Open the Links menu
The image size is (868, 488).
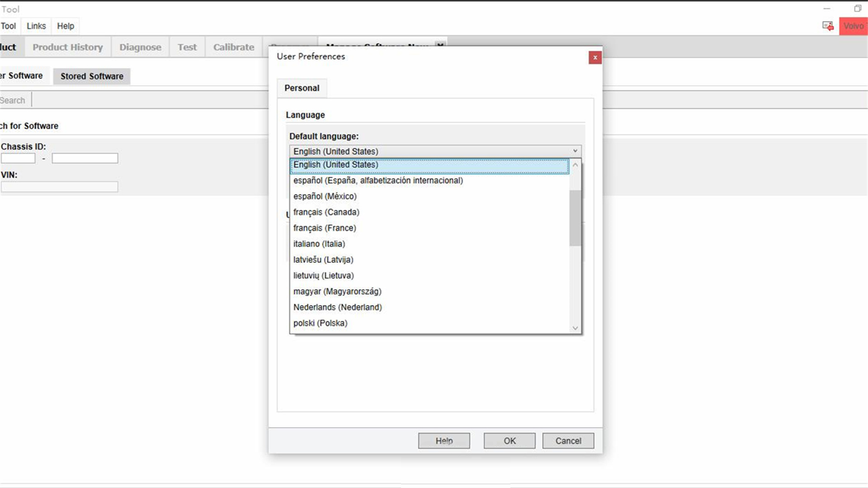click(x=36, y=26)
